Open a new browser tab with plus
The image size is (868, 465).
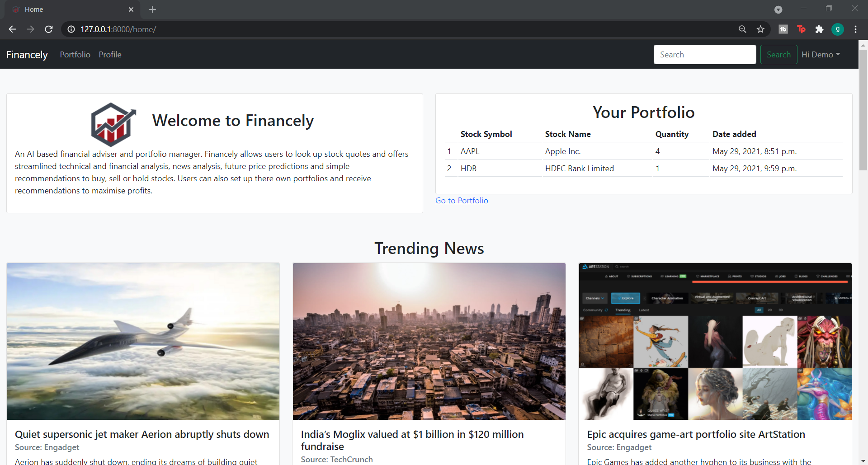(152, 9)
